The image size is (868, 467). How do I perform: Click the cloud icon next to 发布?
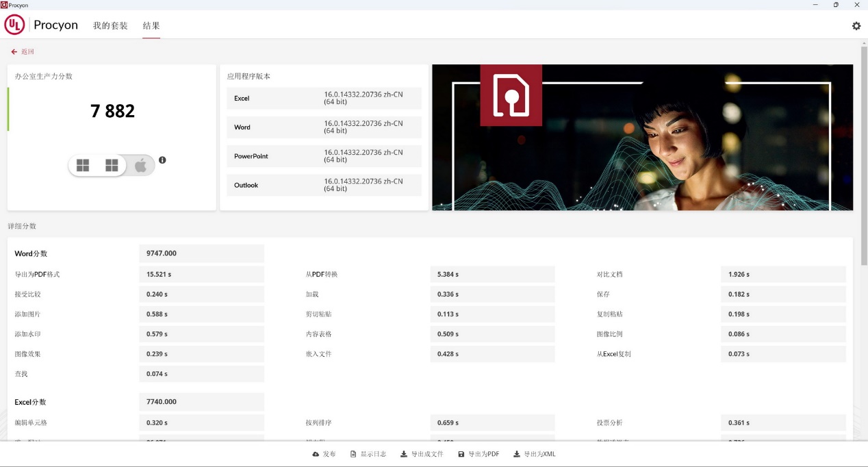(x=316, y=453)
